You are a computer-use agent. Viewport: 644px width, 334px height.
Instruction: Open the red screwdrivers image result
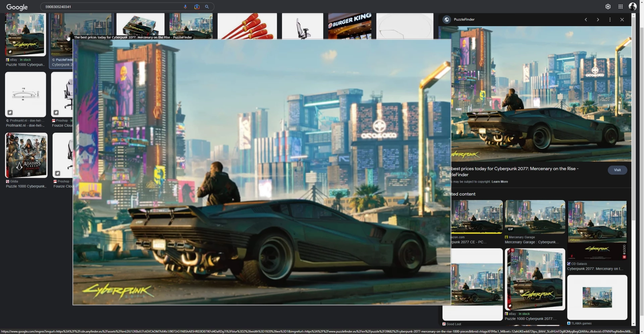click(x=247, y=26)
